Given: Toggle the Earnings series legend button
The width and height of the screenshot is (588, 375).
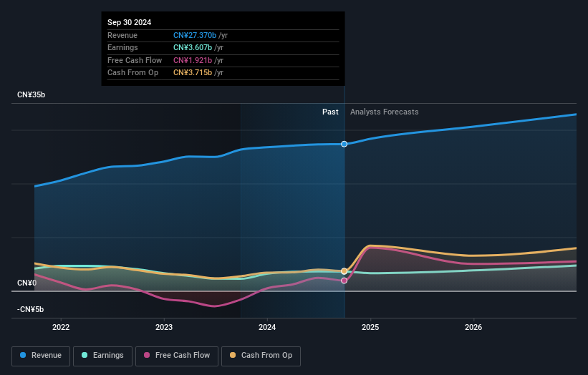Looking at the screenshot, I should pos(102,356).
